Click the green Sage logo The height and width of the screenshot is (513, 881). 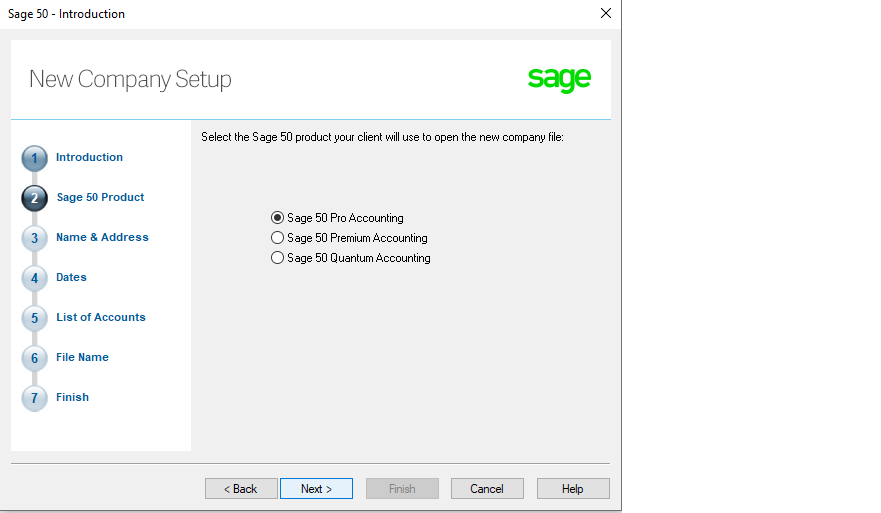(559, 79)
